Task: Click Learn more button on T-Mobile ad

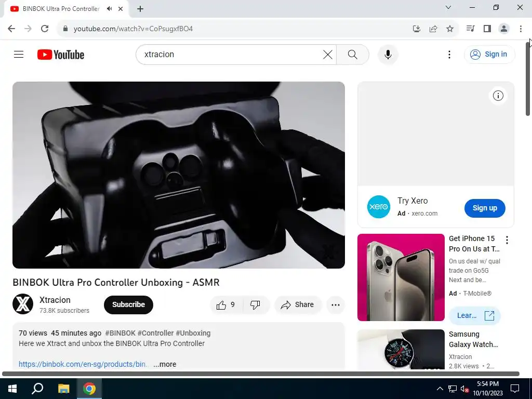Action: tap(475, 315)
